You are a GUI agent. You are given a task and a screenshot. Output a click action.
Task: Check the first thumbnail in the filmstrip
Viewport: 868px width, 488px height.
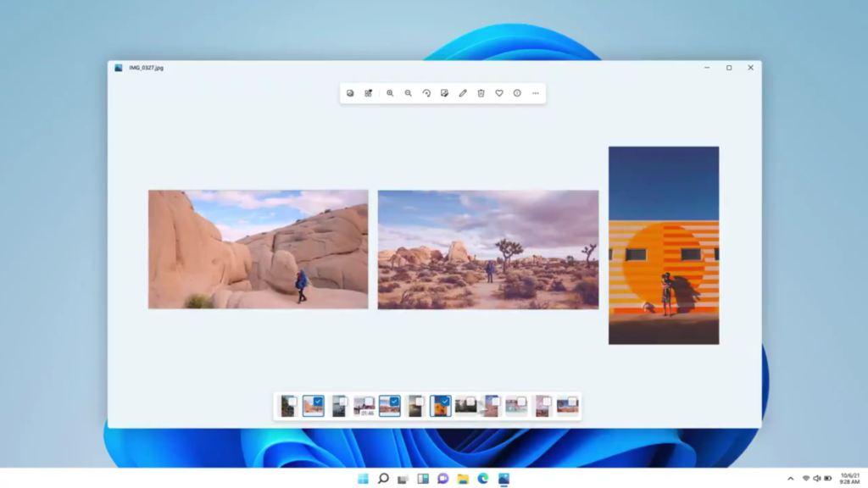pos(292,400)
